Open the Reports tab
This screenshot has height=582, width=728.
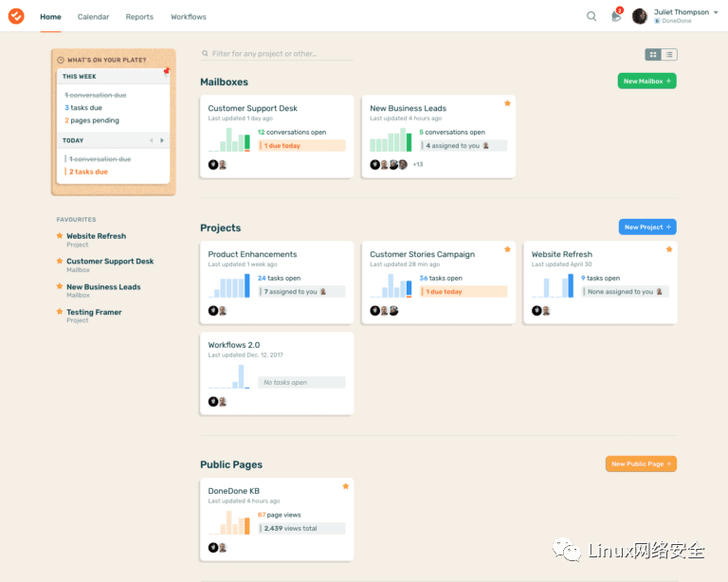(x=139, y=17)
